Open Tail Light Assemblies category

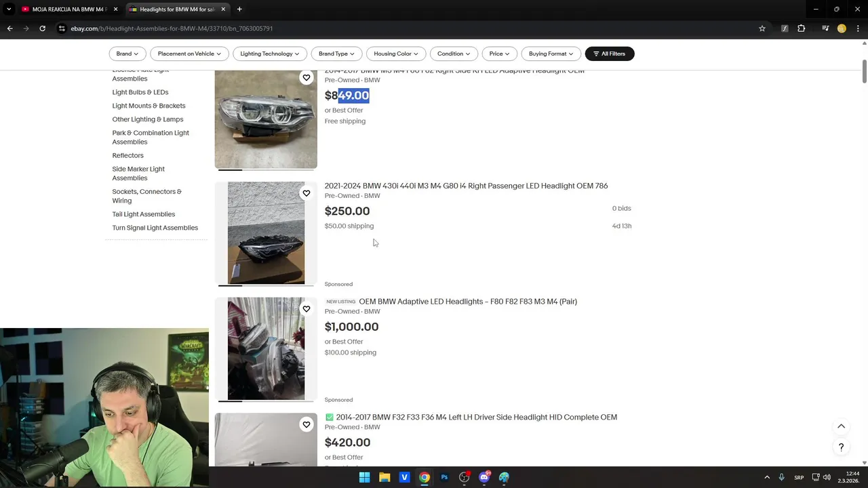pyautogui.click(x=143, y=214)
